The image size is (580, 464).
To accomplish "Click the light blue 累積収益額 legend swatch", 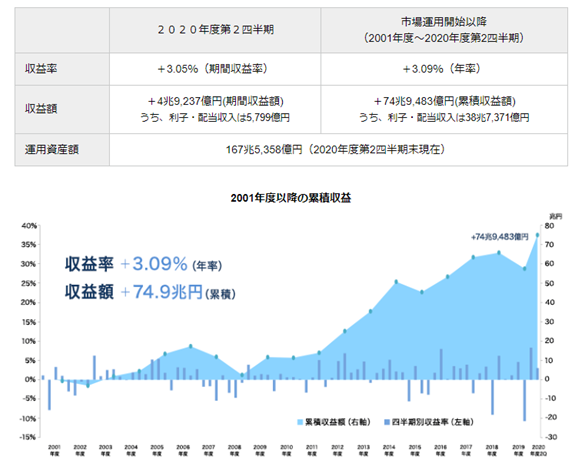I will (x=300, y=422).
